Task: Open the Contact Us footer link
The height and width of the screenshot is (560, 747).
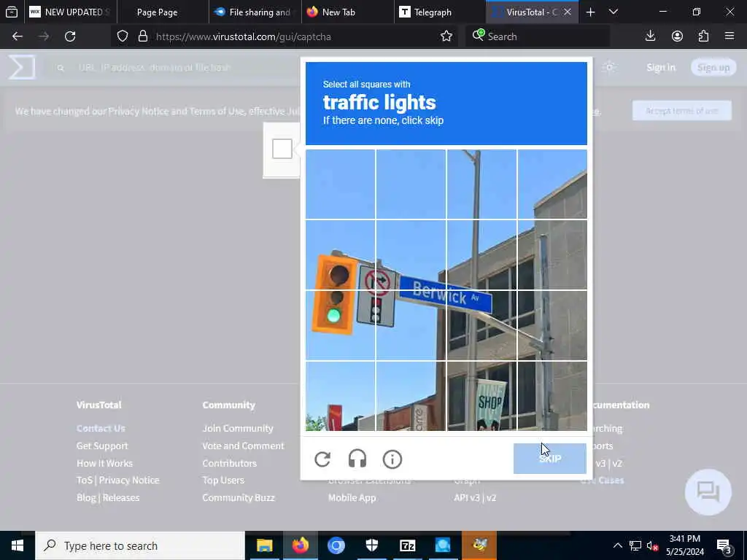Action: (x=101, y=428)
